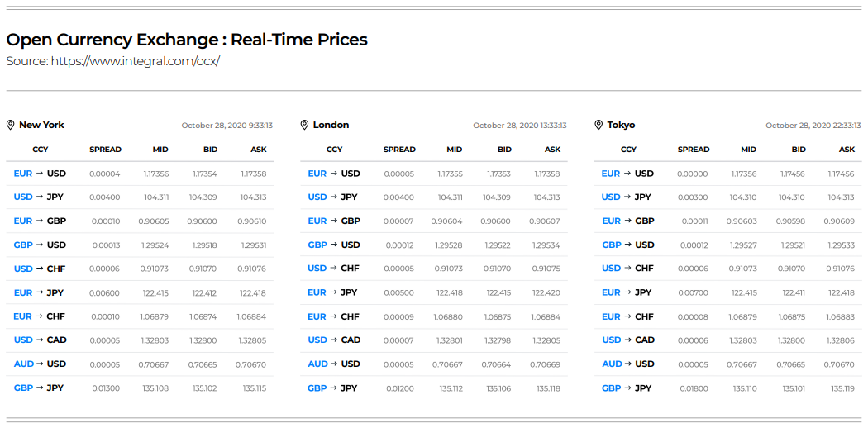
Task: Click the MID column header in London table
Action: (455, 150)
